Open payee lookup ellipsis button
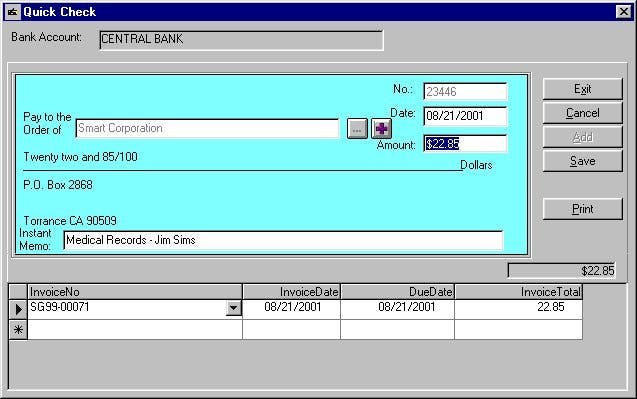The image size is (637, 399). [x=357, y=129]
